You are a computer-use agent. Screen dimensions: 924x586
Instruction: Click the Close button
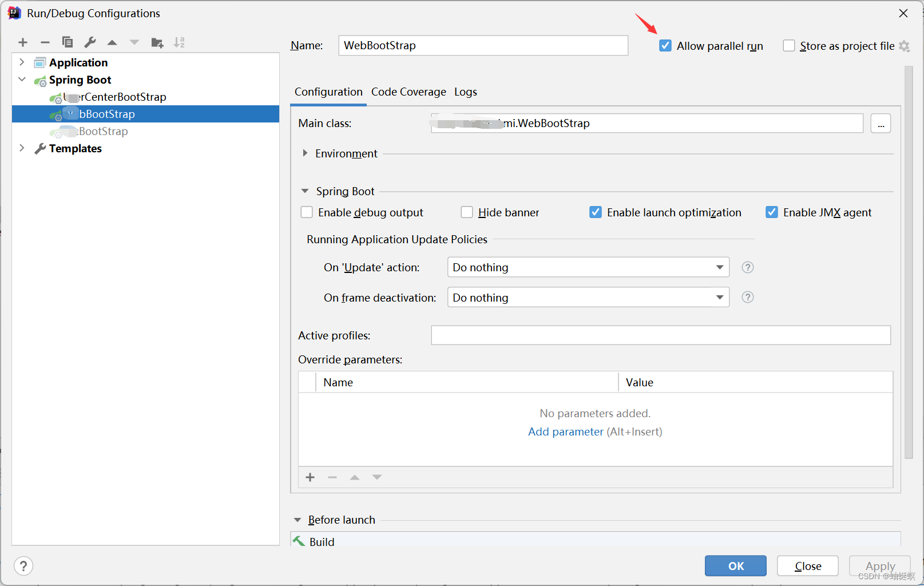pos(808,566)
